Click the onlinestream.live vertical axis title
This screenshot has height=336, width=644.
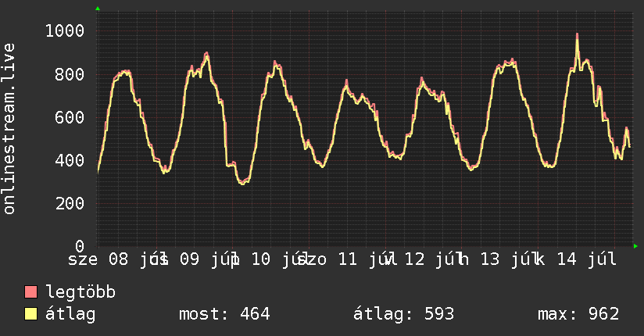pyautogui.click(x=9, y=129)
